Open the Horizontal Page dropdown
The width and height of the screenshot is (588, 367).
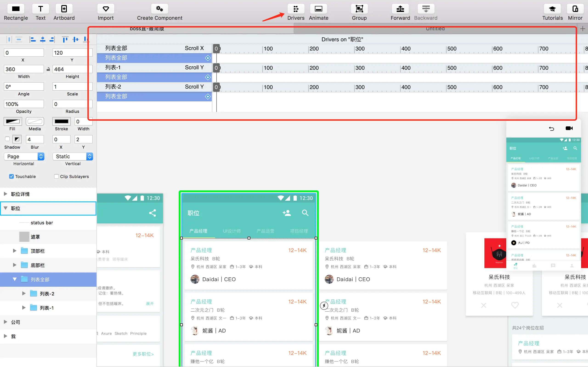[x=24, y=156]
